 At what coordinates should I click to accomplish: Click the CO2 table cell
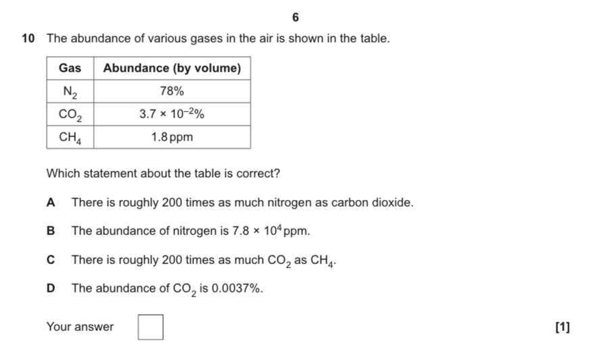pos(70,114)
